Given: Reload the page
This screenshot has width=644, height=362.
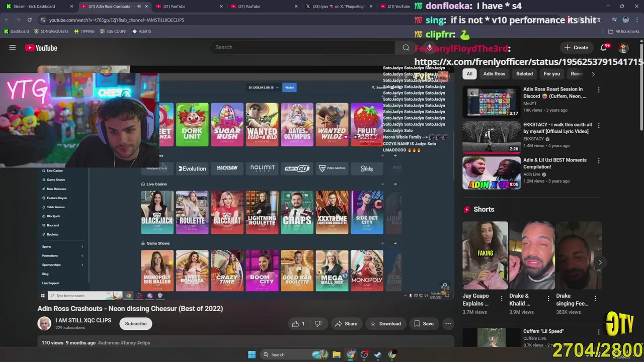Looking at the screenshot, I should [29, 20].
